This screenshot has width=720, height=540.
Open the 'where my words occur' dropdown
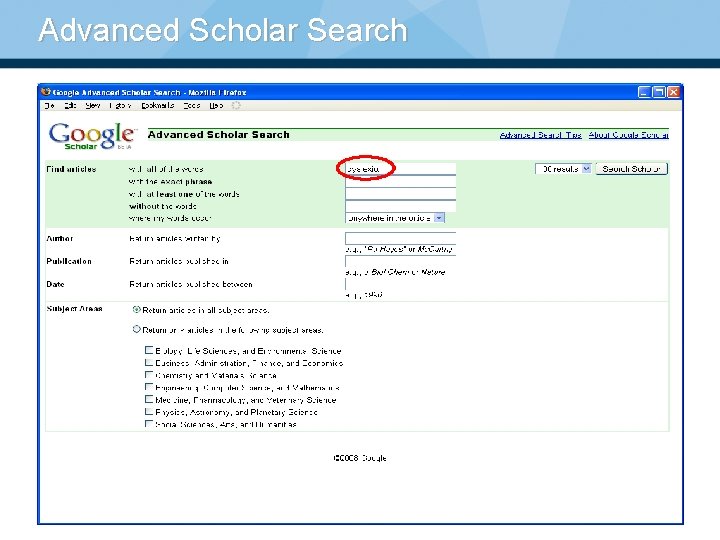395,218
